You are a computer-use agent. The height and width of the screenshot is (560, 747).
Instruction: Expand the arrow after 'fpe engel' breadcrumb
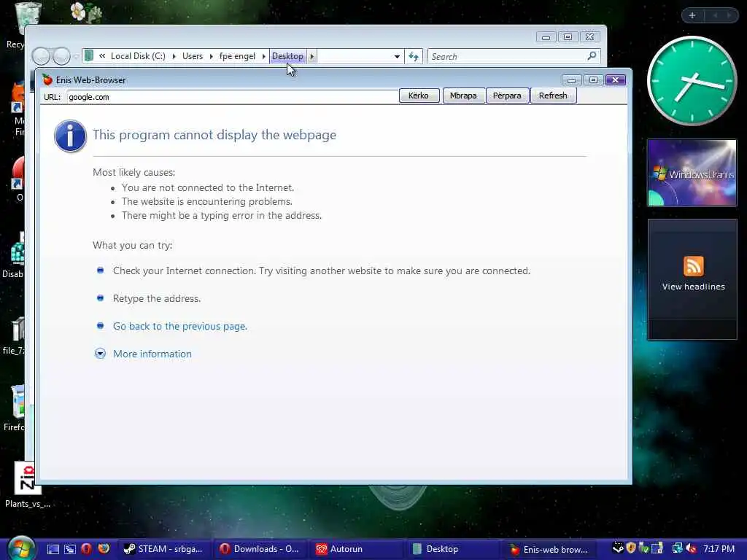(263, 56)
